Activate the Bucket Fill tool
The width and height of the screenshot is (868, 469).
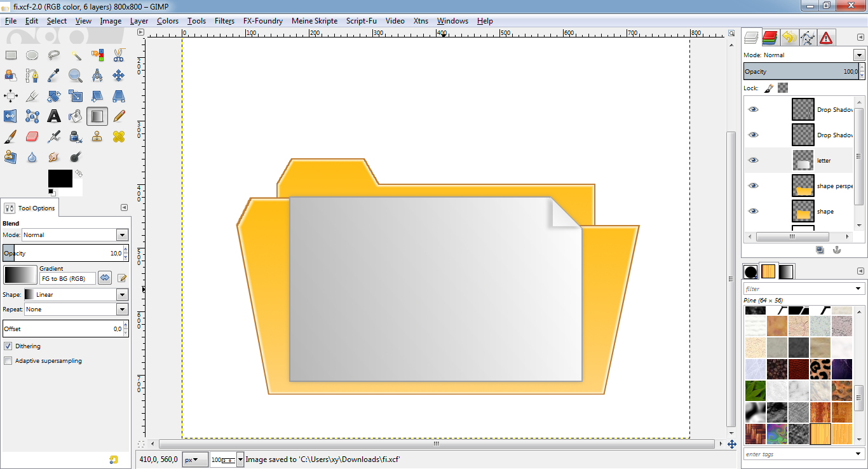click(x=75, y=116)
